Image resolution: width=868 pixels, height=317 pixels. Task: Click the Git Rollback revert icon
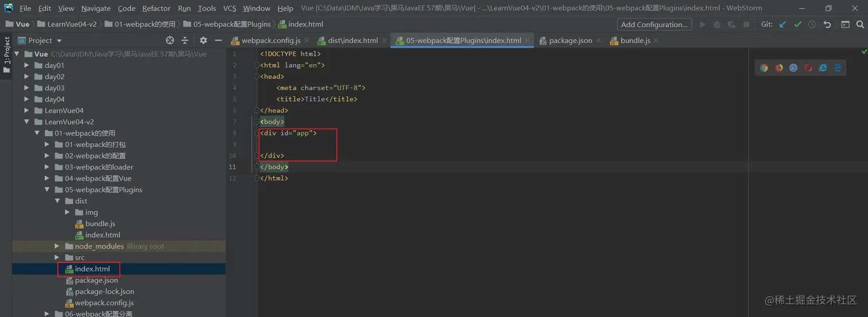pyautogui.click(x=827, y=25)
